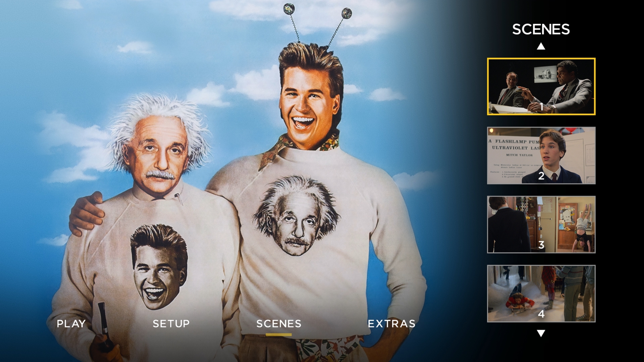This screenshot has height=362, width=644.
Task: Select scene 3 handstand thumbnail
Action: 541,225
